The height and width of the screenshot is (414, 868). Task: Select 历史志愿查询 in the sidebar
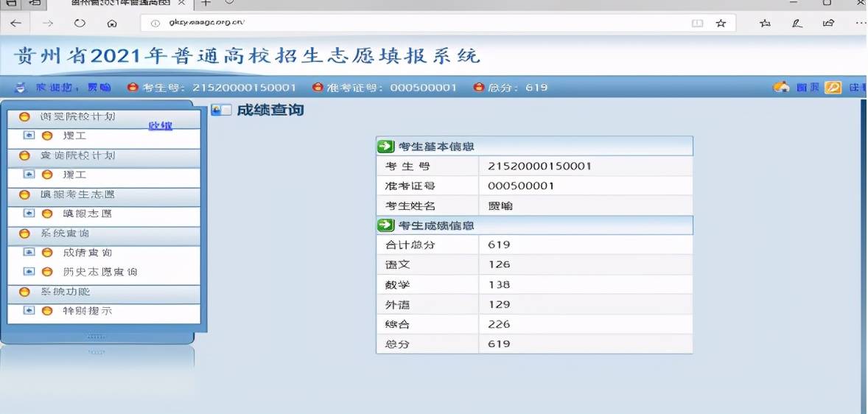tap(99, 272)
